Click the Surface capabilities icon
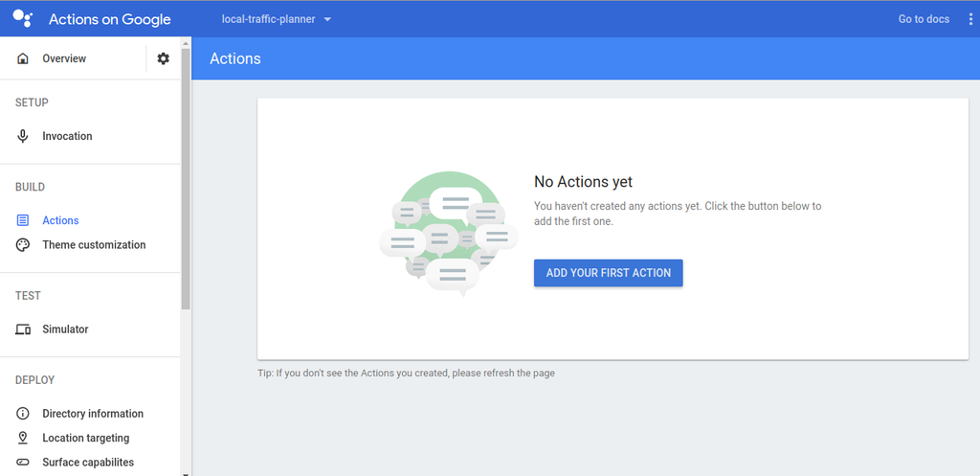This screenshot has height=476, width=980. 23,463
